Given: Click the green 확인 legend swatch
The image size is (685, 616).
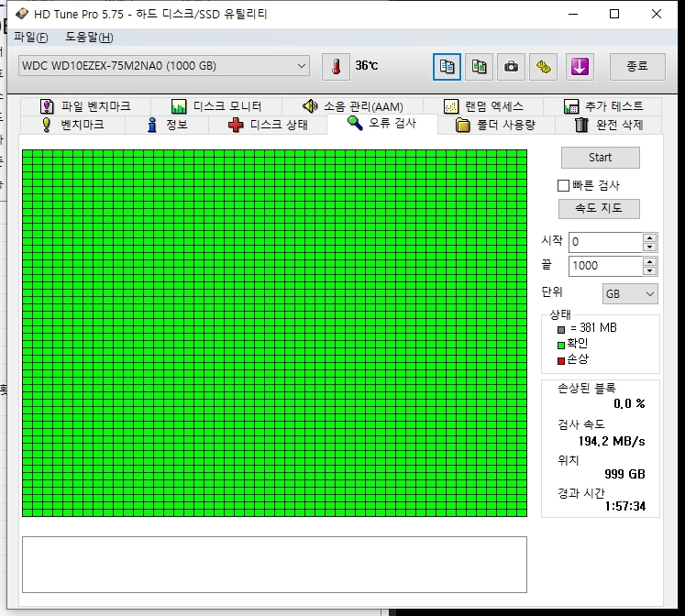Looking at the screenshot, I should point(561,346).
